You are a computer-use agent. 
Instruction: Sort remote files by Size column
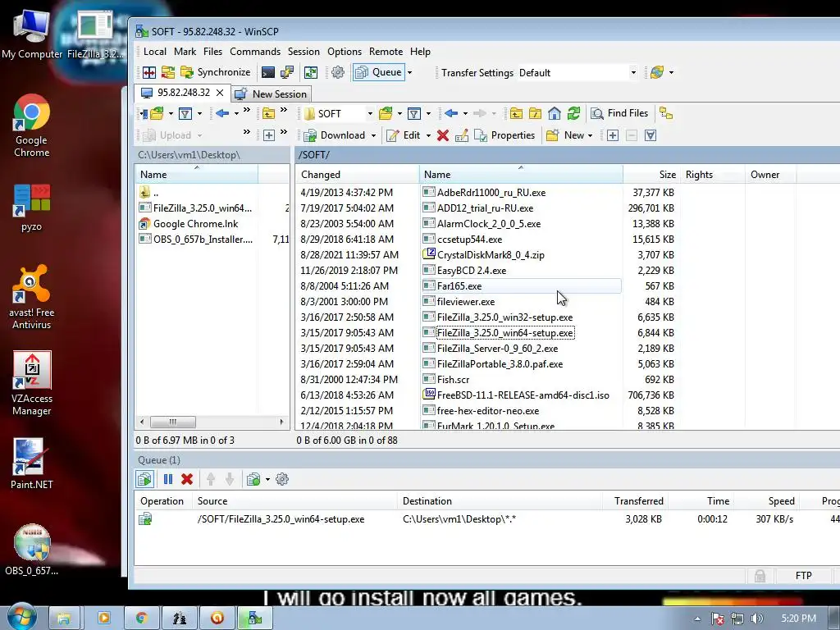652,175
